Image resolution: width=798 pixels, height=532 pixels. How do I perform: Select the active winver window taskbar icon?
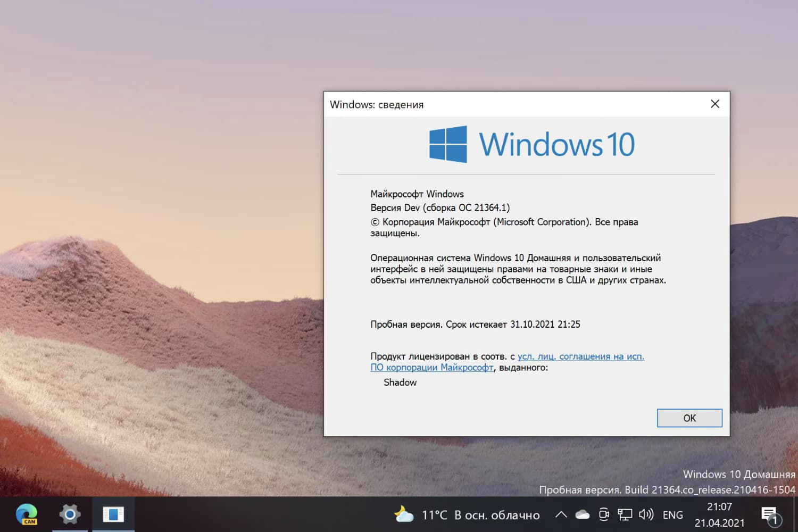coord(113,514)
